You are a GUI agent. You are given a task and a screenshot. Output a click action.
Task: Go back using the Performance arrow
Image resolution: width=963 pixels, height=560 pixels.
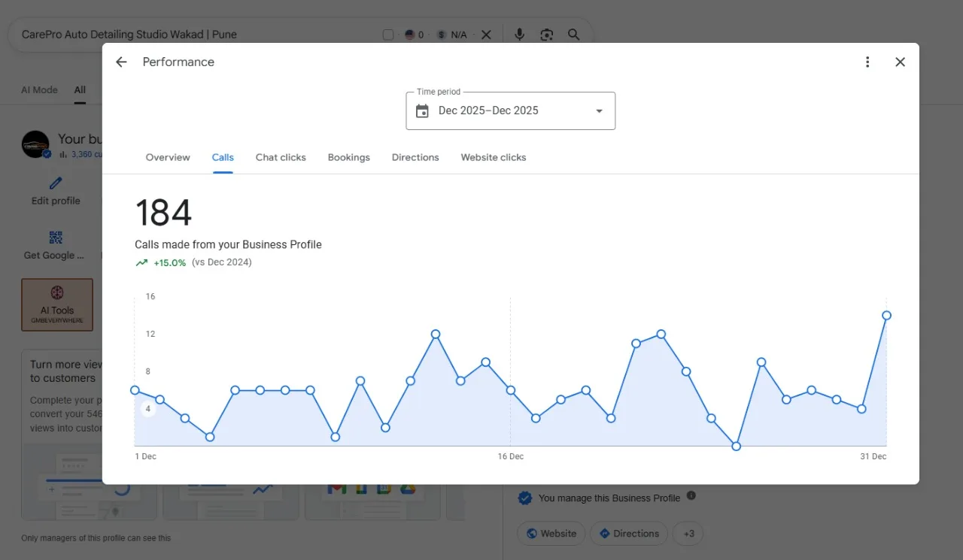coord(121,62)
